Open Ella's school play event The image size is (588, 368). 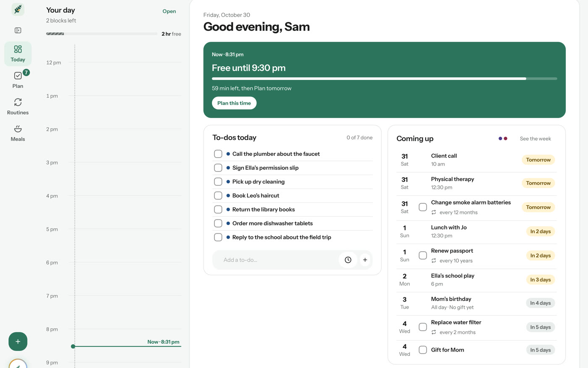[476, 280]
